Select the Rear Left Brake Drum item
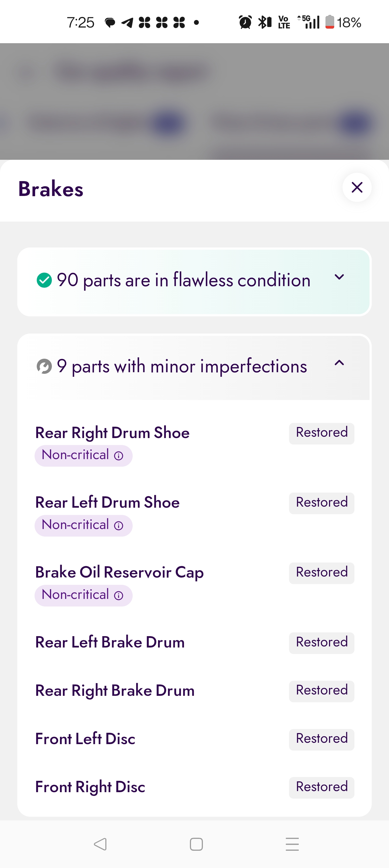This screenshot has width=389, height=868. point(110,642)
